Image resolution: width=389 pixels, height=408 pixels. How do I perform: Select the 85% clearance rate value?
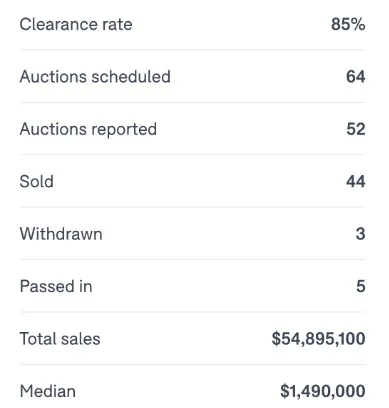pos(348,24)
